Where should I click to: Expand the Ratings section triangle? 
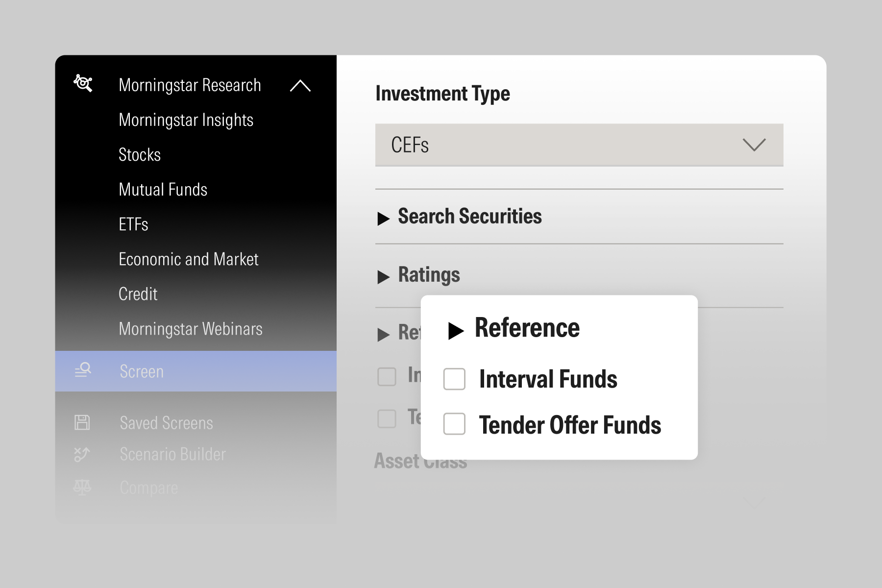(x=384, y=276)
